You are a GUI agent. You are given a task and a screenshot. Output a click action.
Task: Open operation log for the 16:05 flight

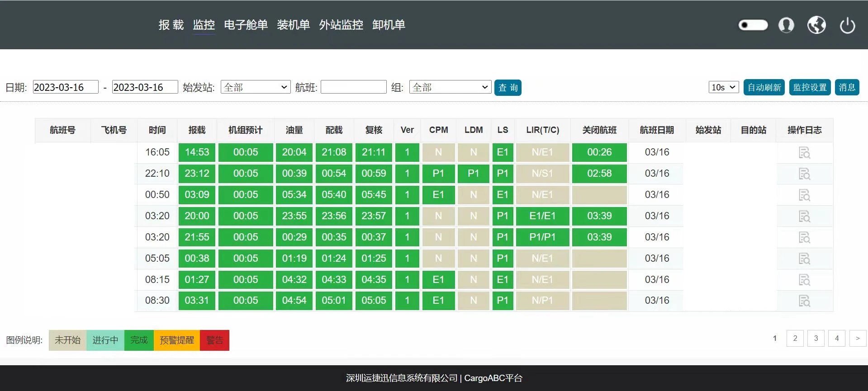tap(804, 153)
